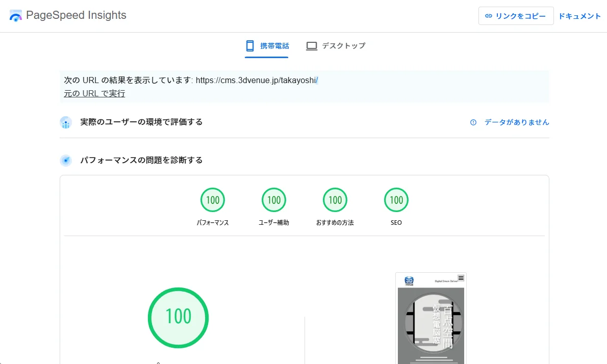Switch to the 携帯電話 tab
This screenshot has width=607, height=364.
tap(267, 46)
